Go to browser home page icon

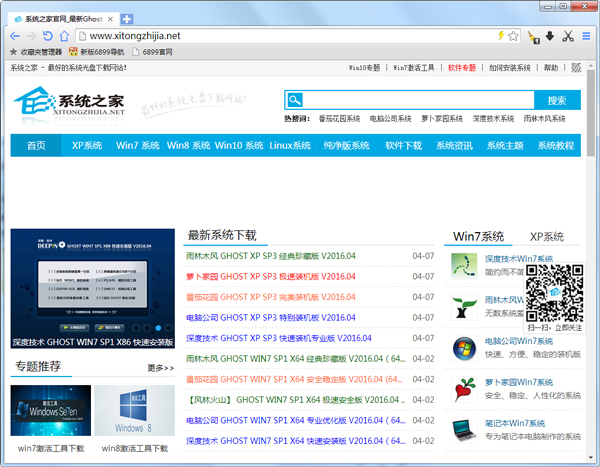tap(64, 36)
